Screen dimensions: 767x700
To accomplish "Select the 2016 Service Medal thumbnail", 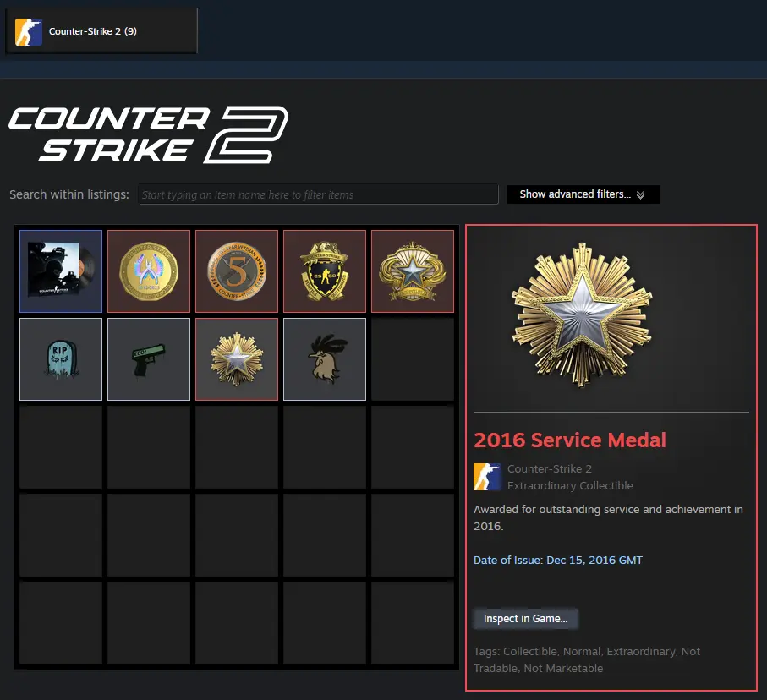I will click(237, 359).
